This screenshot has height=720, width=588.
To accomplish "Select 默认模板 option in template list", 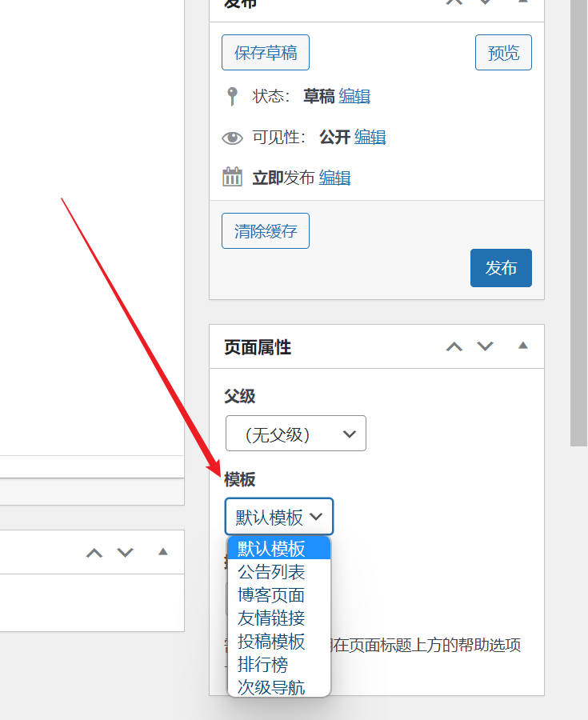I will pyautogui.click(x=271, y=549).
